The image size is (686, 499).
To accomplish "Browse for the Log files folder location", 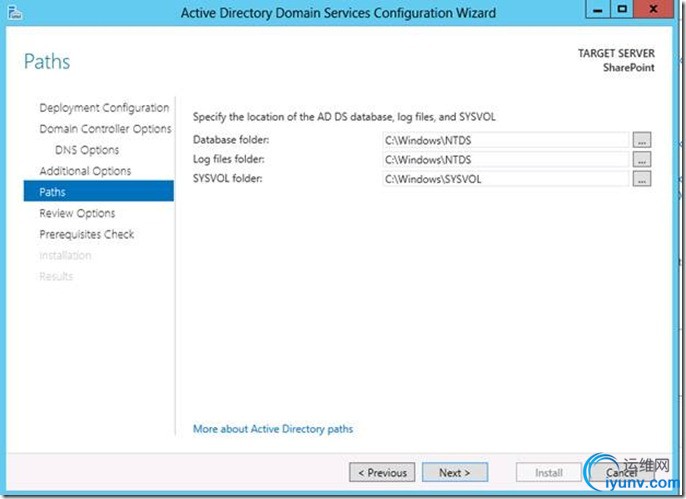I will point(641,159).
